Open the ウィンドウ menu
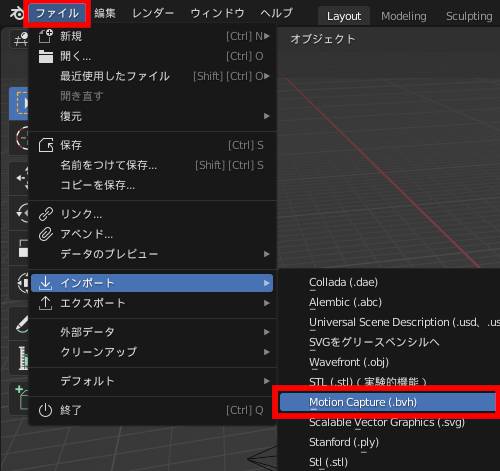The height and width of the screenshot is (471, 500). pos(217,14)
